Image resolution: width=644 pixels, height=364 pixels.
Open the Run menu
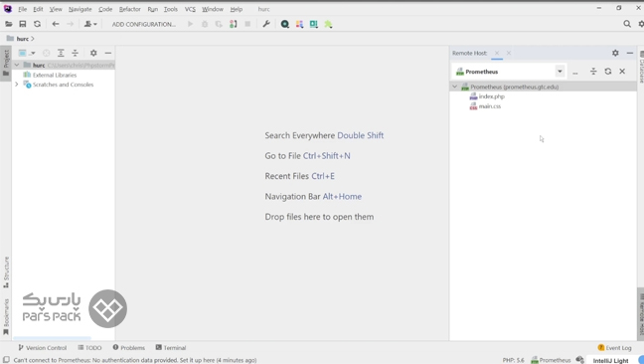(152, 9)
